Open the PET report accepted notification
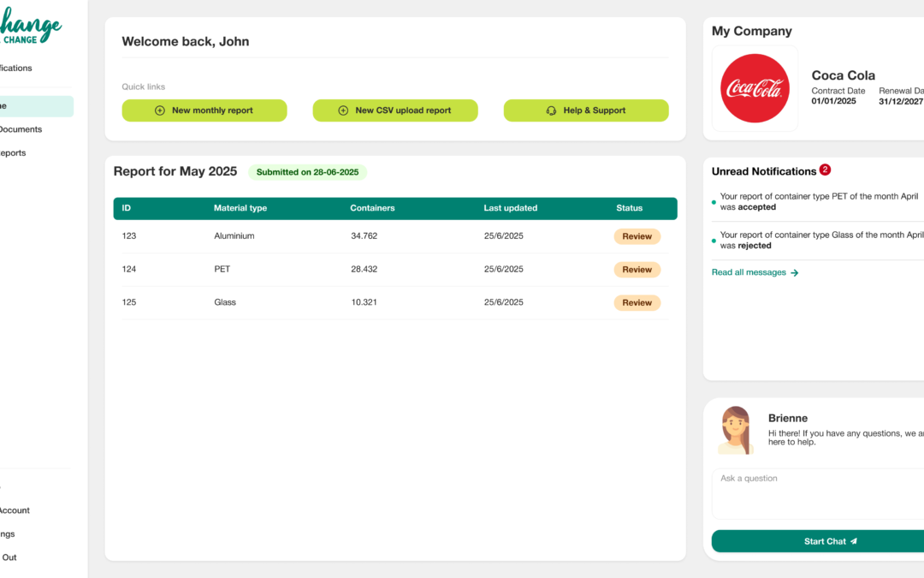The height and width of the screenshot is (578, 924). (x=818, y=202)
